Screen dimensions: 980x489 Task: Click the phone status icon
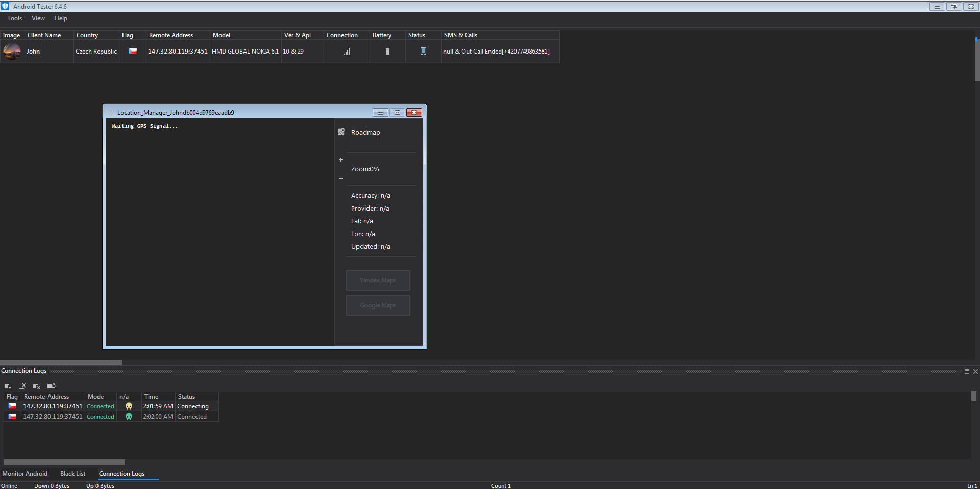423,52
